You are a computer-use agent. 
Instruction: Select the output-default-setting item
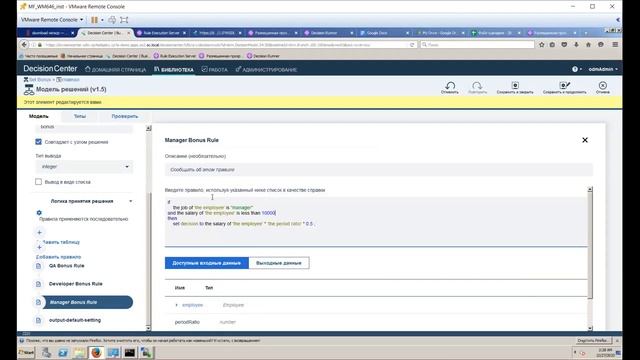point(75,320)
